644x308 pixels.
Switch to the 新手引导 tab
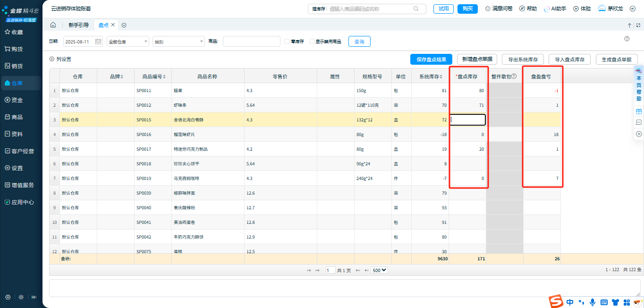point(78,25)
